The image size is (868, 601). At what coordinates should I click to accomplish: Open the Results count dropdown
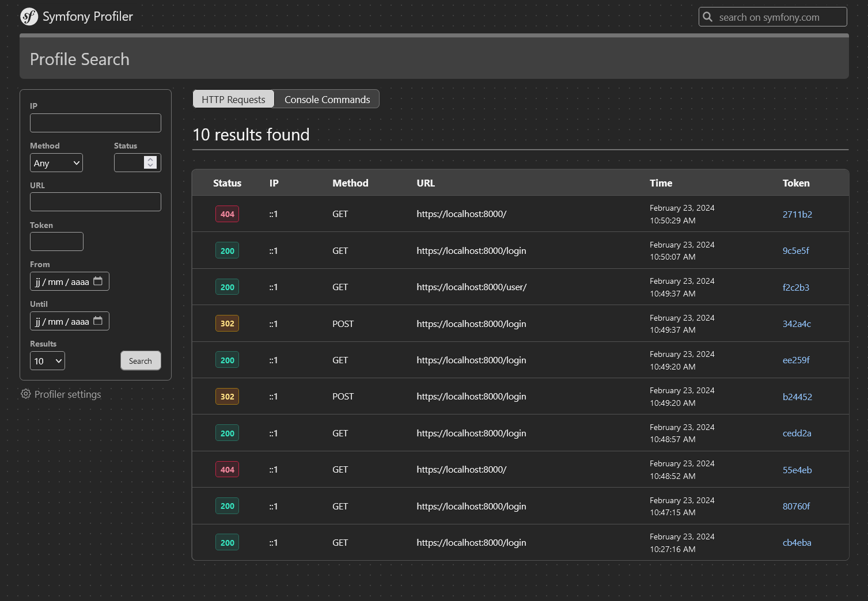coord(47,360)
